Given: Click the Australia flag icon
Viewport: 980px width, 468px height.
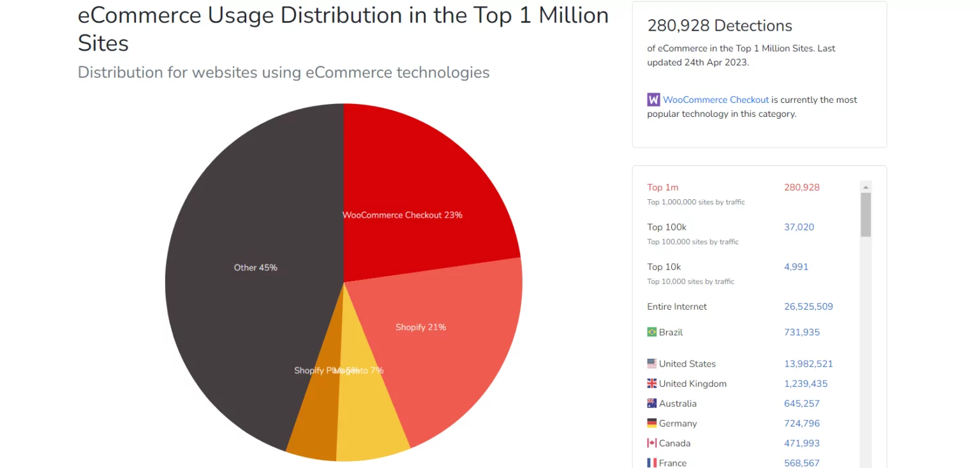Looking at the screenshot, I should point(651,403).
